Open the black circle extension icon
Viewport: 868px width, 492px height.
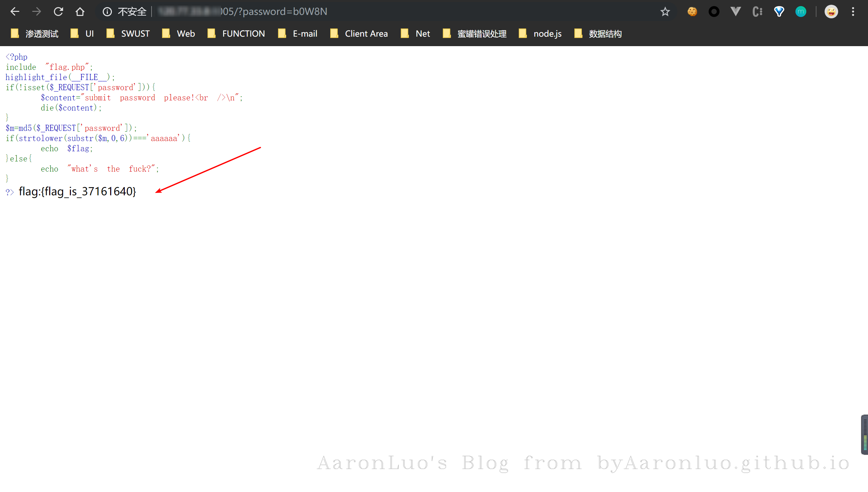coord(714,12)
